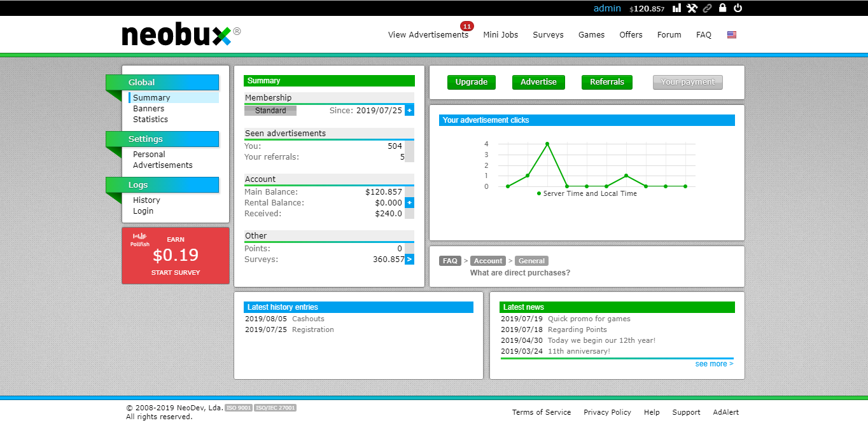The image size is (868, 423).
Task: Open Terms of Service
Action: (x=542, y=412)
